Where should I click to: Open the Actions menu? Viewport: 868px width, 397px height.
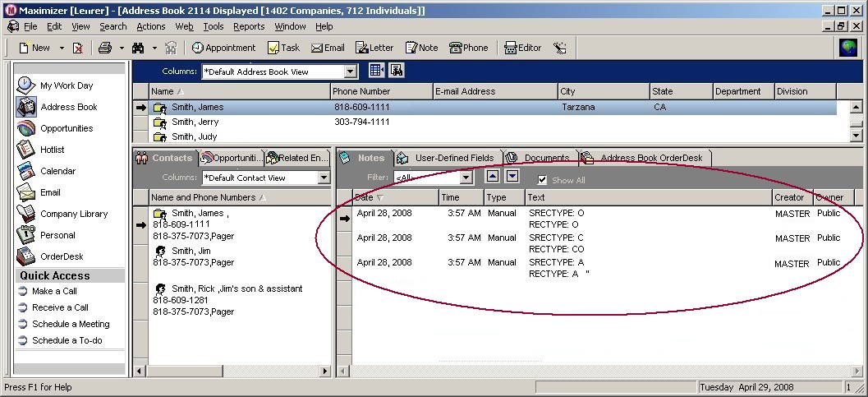pyautogui.click(x=150, y=26)
